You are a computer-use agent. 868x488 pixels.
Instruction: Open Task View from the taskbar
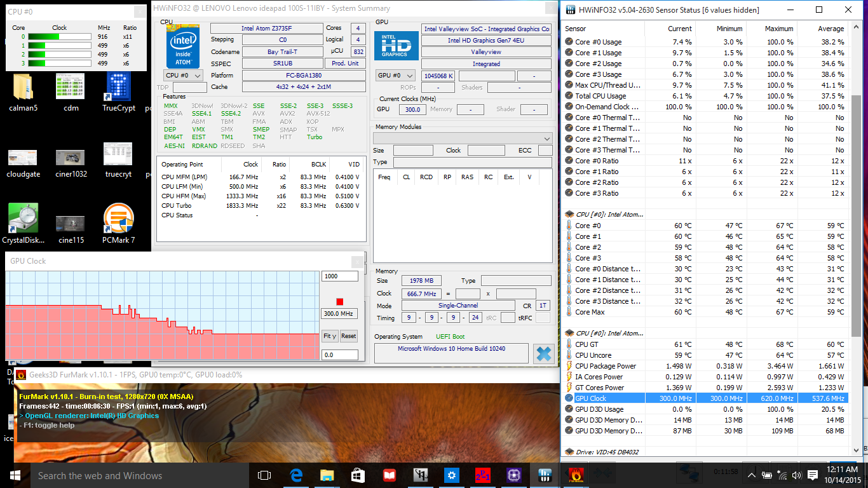pos(264,475)
